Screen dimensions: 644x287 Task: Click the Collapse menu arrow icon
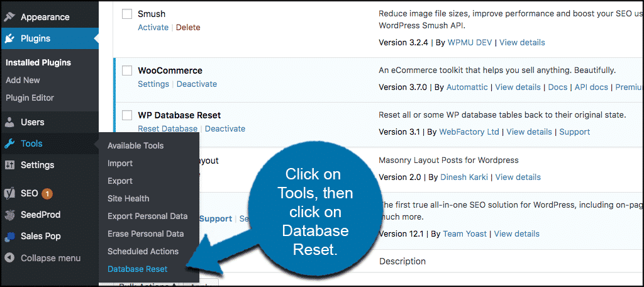[9, 258]
